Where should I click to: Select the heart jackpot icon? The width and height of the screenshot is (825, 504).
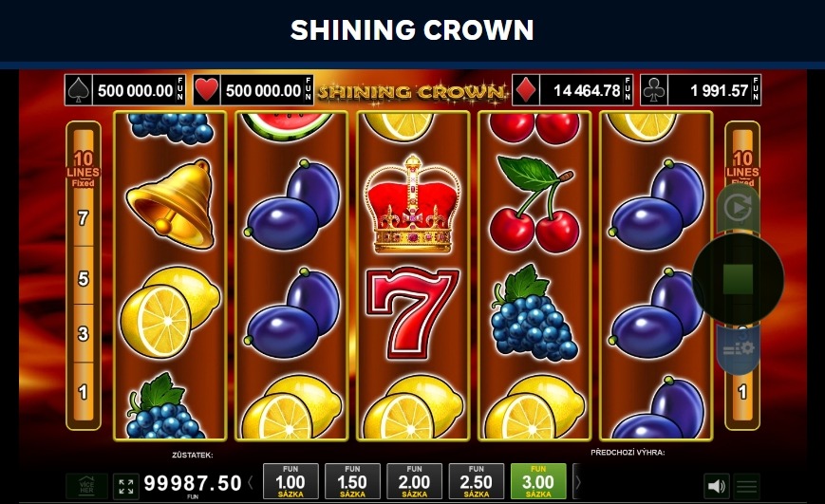[207, 90]
